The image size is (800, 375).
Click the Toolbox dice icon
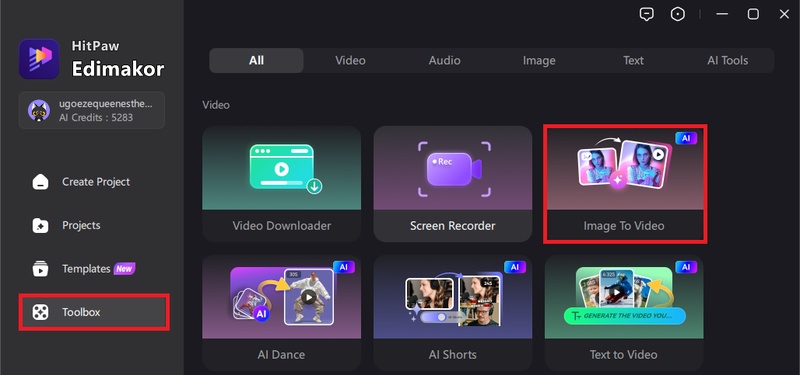[x=40, y=312]
